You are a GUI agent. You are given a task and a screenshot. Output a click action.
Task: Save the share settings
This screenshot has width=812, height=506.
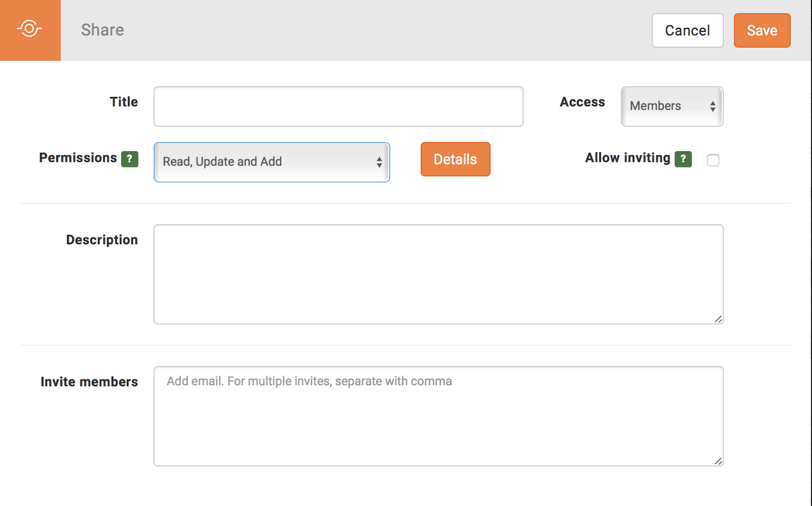(x=762, y=30)
